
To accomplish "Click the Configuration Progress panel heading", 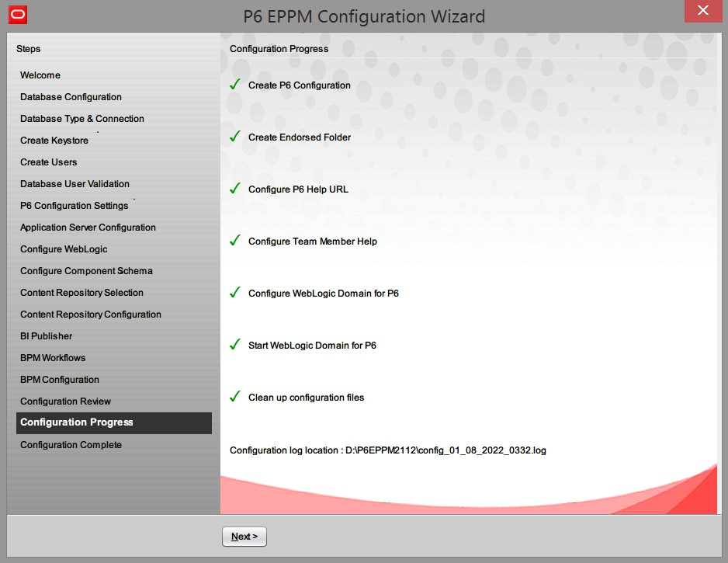I will click(279, 49).
